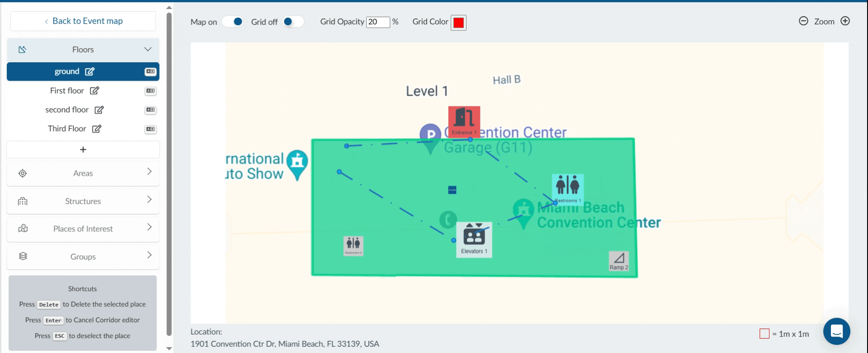Go back to Event map
Image resolution: width=868 pixels, height=353 pixels.
(x=83, y=21)
